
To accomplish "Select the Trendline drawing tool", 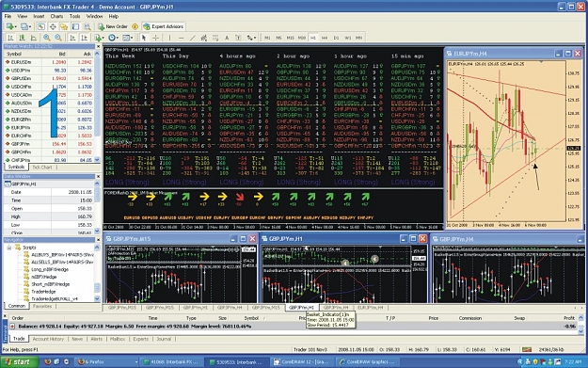I will (x=192, y=38).
